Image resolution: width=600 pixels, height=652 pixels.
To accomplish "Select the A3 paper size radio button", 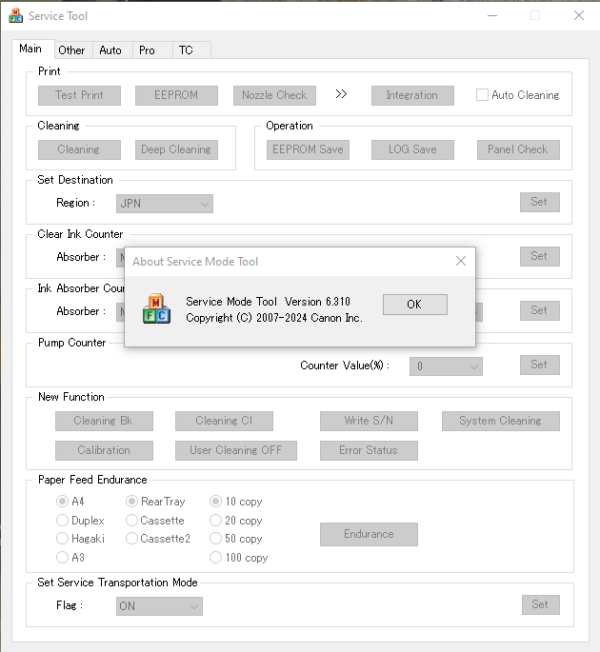I will [62, 557].
